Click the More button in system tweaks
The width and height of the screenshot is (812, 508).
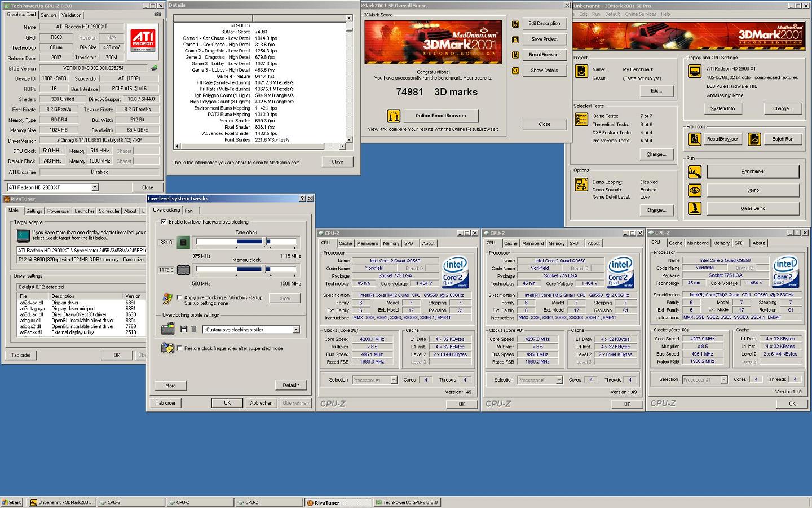click(170, 386)
